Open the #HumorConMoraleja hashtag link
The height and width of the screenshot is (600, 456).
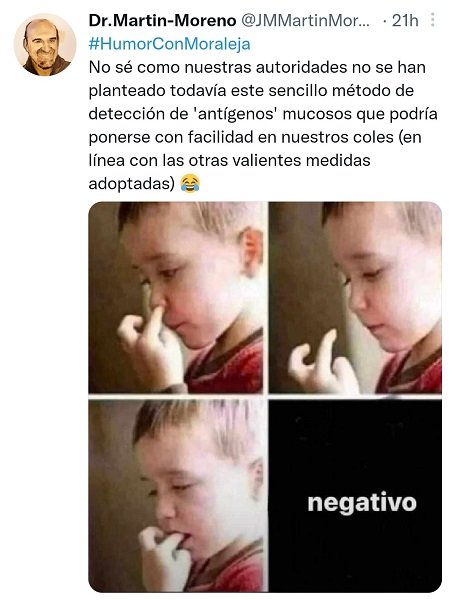[169, 44]
